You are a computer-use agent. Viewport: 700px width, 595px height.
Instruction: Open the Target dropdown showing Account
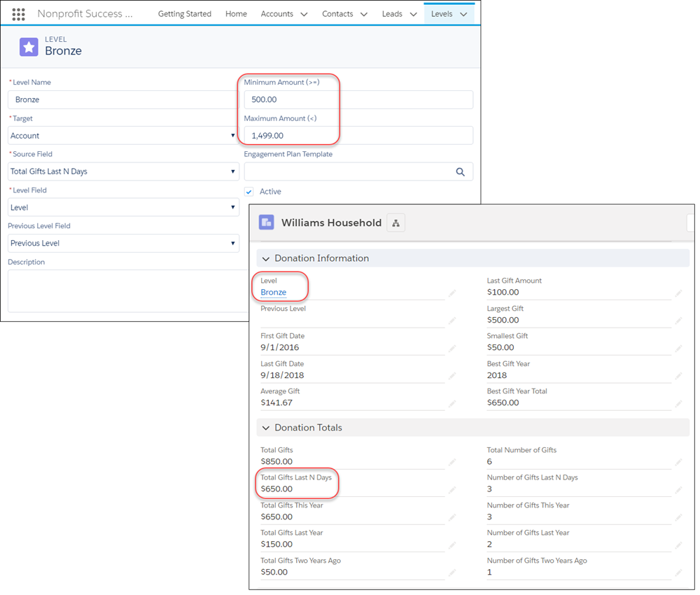(x=123, y=136)
